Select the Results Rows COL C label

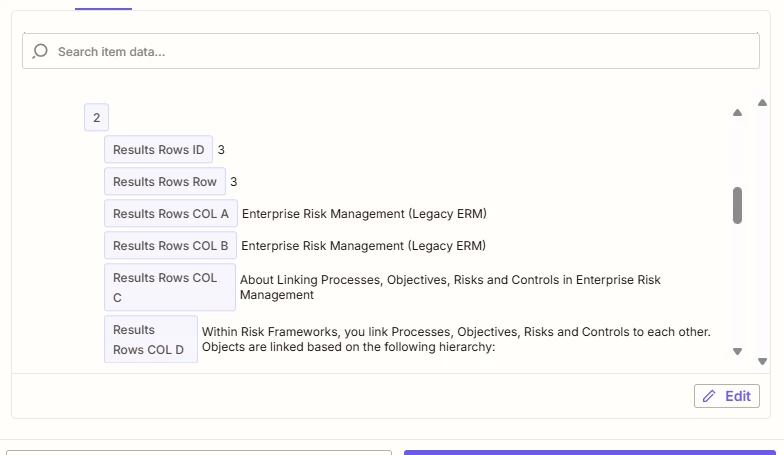coord(170,288)
